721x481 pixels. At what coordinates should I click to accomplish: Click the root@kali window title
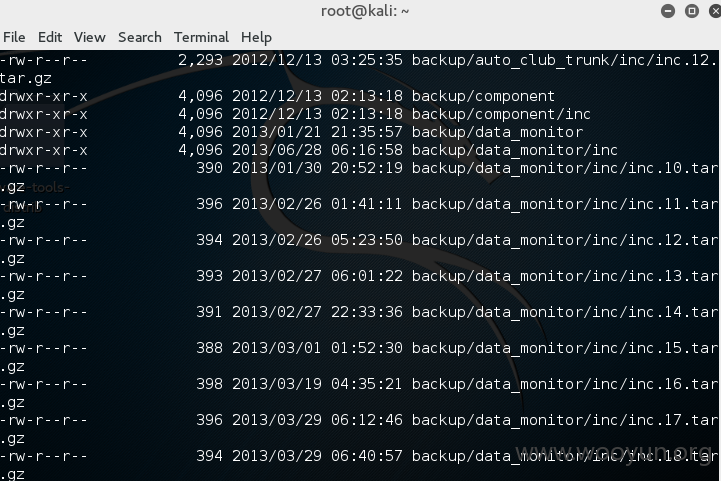[x=365, y=11]
